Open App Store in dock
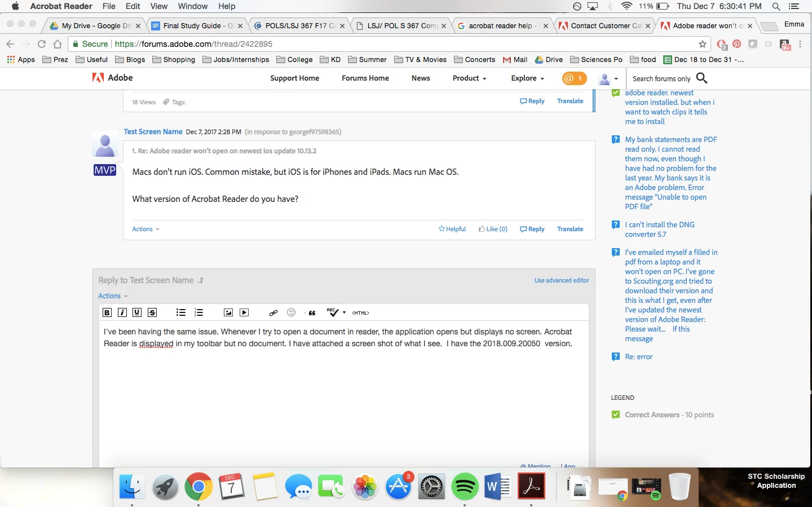This screenshot has height=507, width=812. coord(398,487)
